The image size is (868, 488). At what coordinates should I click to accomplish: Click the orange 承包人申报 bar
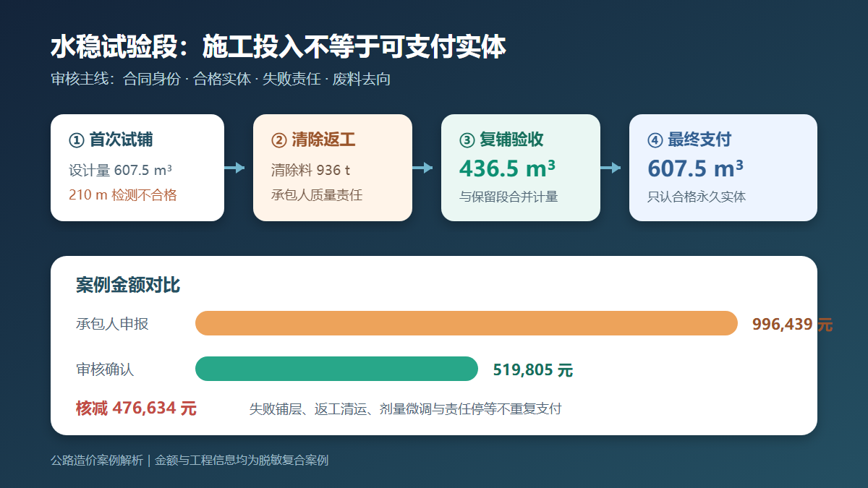tap(467, 323)
